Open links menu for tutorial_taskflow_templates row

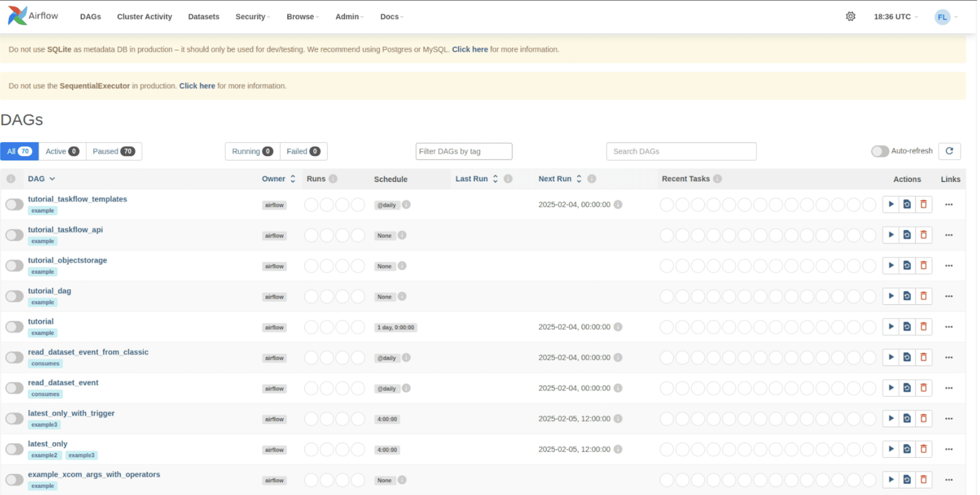pos(949,205)
